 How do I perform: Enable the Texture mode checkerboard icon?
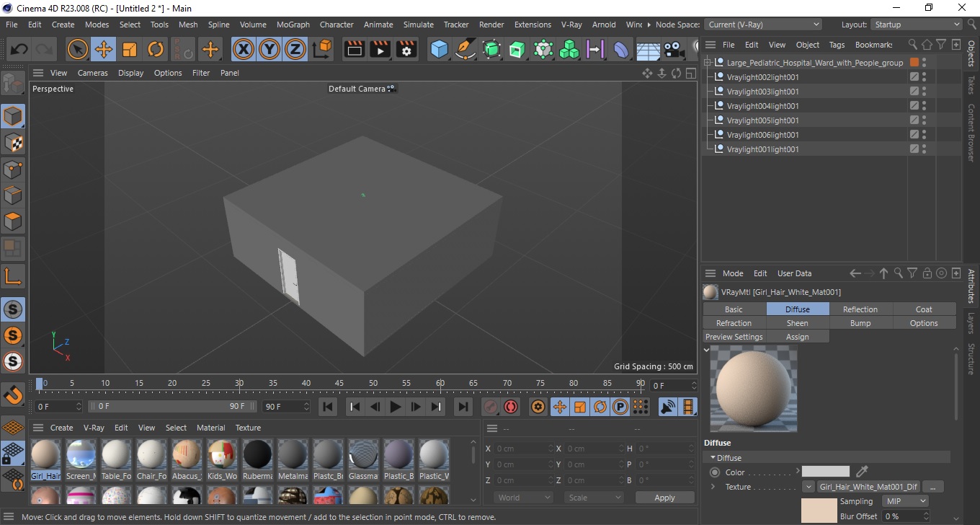pos(13,143)
